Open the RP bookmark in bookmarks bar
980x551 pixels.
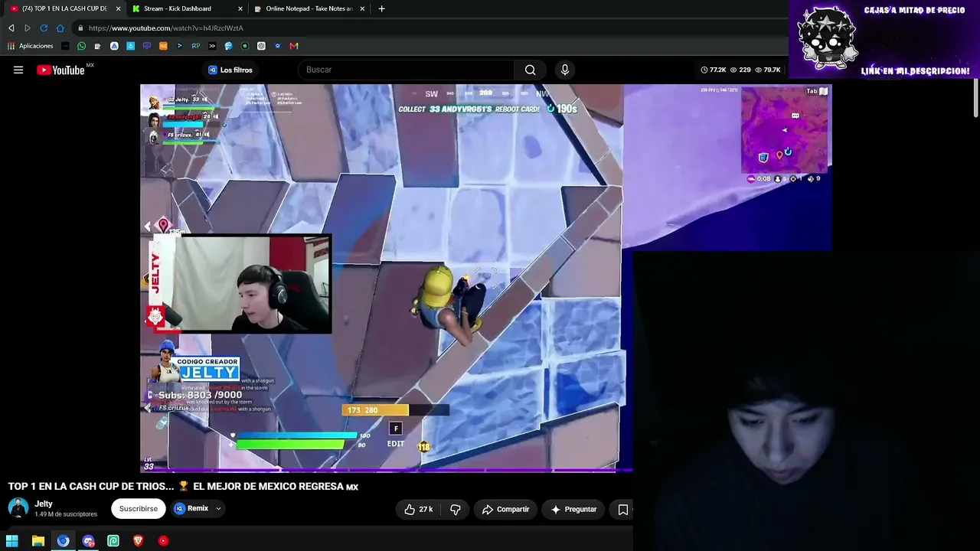196,46
